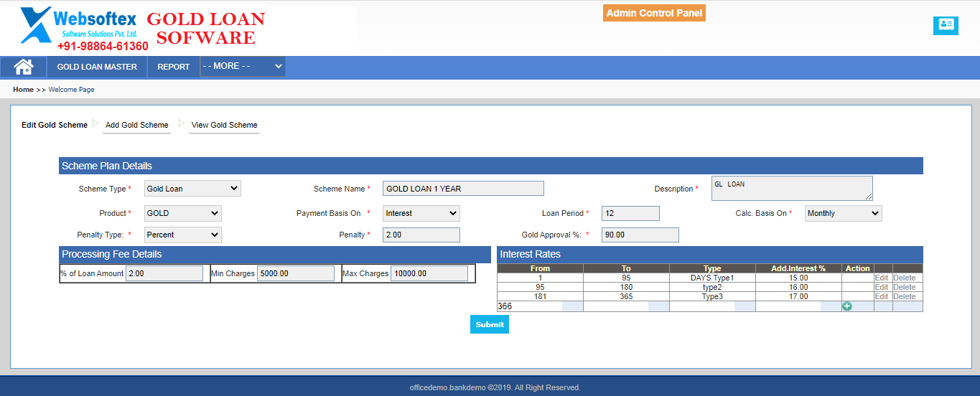
Task: Open the user profile card icon
Action: 945,25
